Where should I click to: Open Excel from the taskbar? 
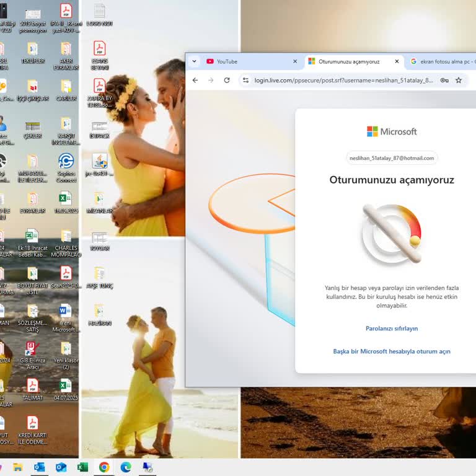[x=82, y=467]
